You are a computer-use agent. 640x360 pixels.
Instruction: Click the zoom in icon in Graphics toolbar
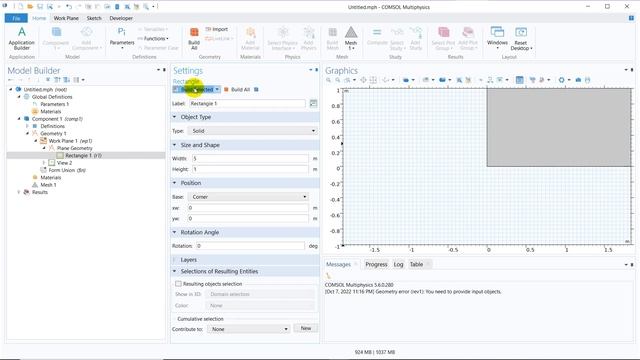329,80
